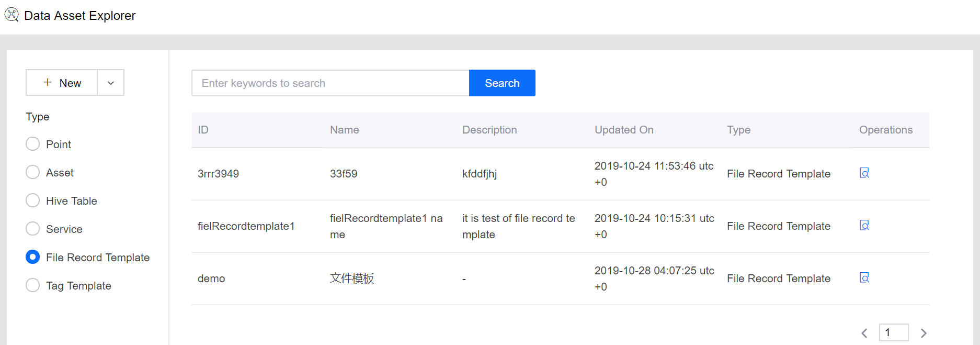Choose the Tag Template type filter

pos(33,285)
